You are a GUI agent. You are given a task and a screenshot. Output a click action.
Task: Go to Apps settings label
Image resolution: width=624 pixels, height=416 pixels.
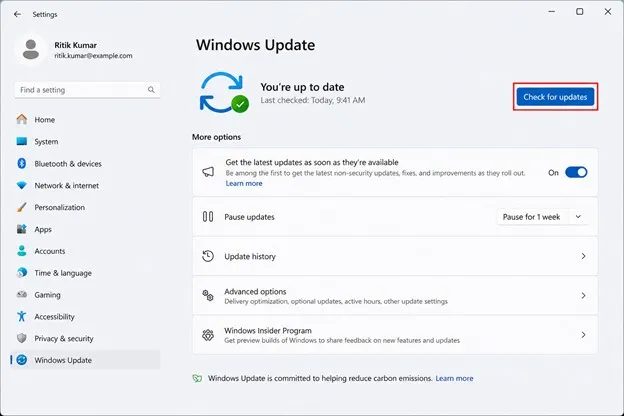click(43, 229)
